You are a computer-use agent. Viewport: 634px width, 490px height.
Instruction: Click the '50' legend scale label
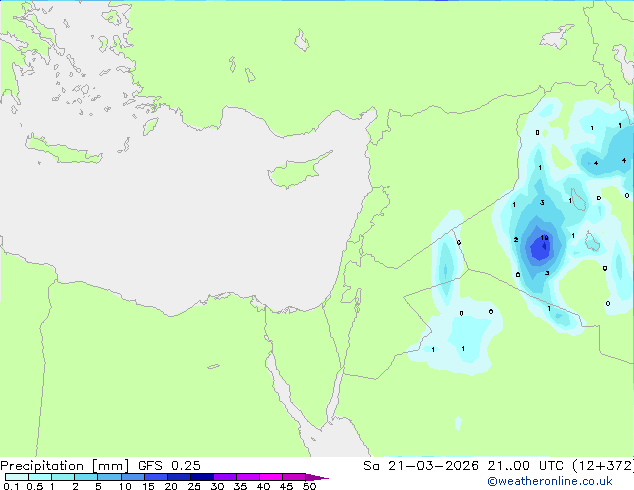coord(310,486)
